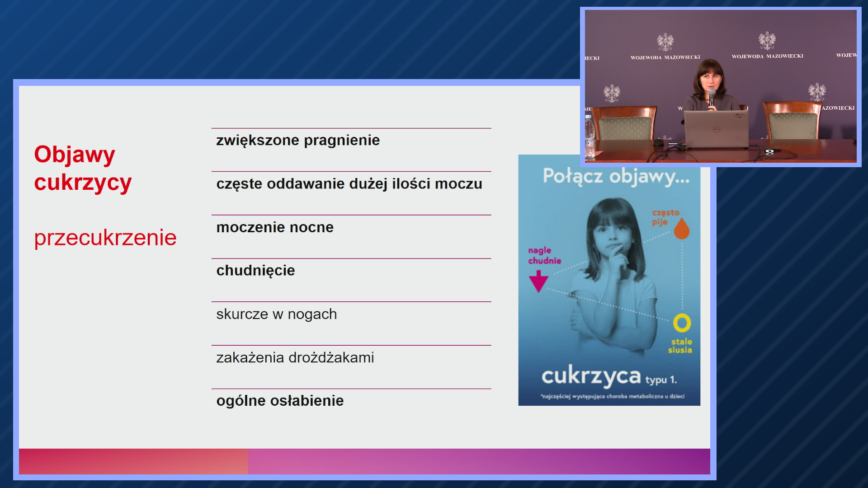Click the purple segment of bottom bar
Screen dimensions: 868x488
(x=478, y=461)
